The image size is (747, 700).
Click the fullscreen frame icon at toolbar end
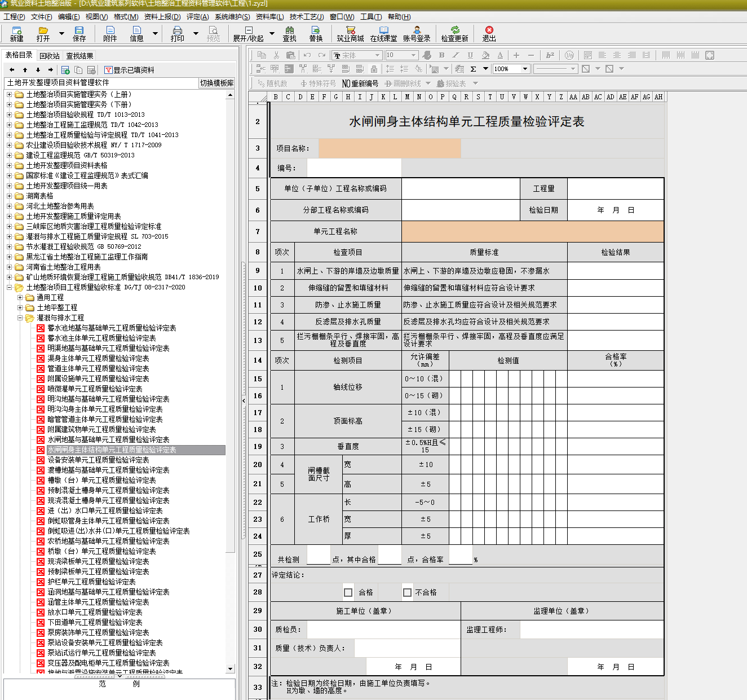coord(710,55)
